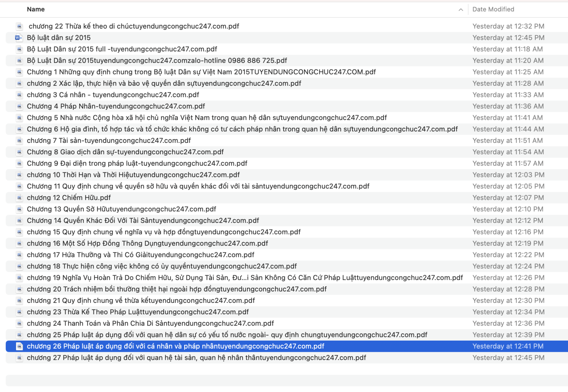
Task: Click the PDF icon for chương 16 Một Số Hợp Đồng
Action: coord(20,243)
